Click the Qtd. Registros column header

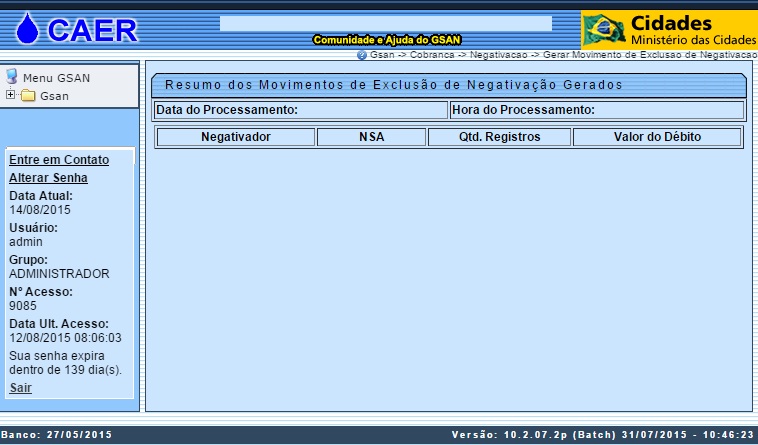pyautogui.click(x=499, y=137)
